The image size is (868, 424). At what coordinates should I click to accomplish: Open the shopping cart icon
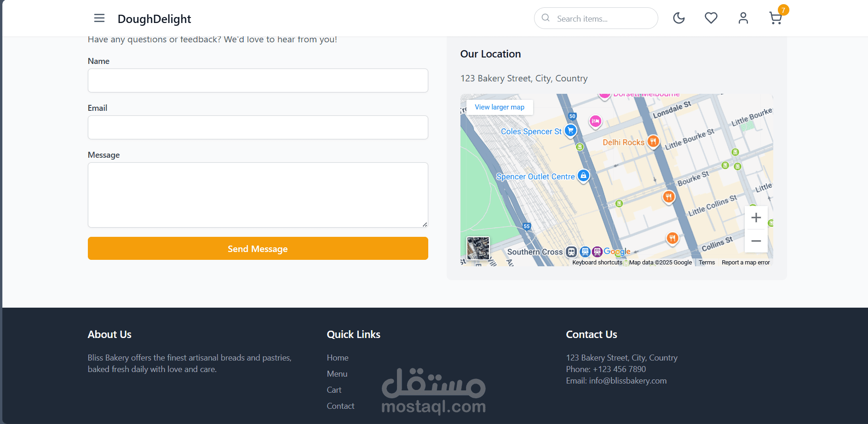[x=776, y=18]
